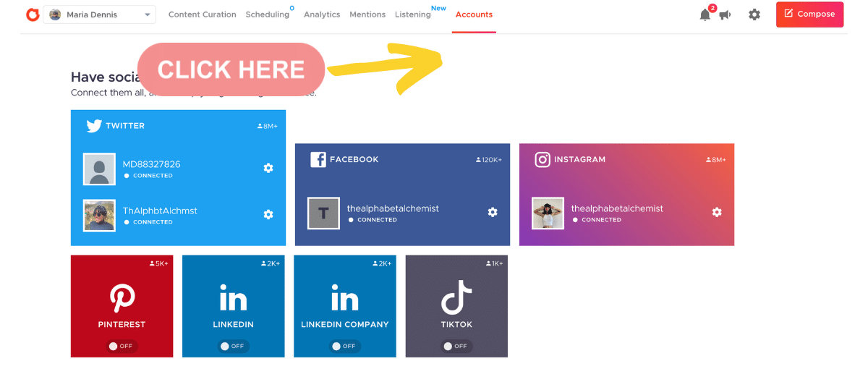Click the 120K+ count on Facebook card

tap(489, 160)
